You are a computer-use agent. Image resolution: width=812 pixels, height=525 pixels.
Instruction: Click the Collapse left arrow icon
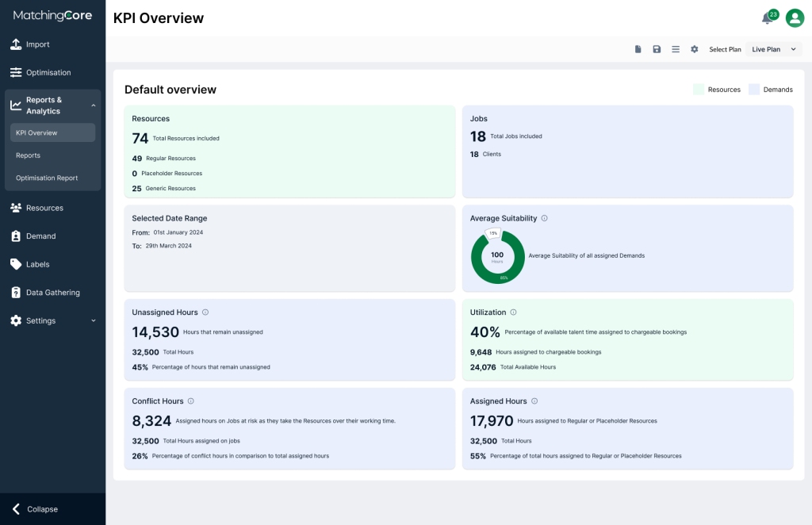(16, 509)
